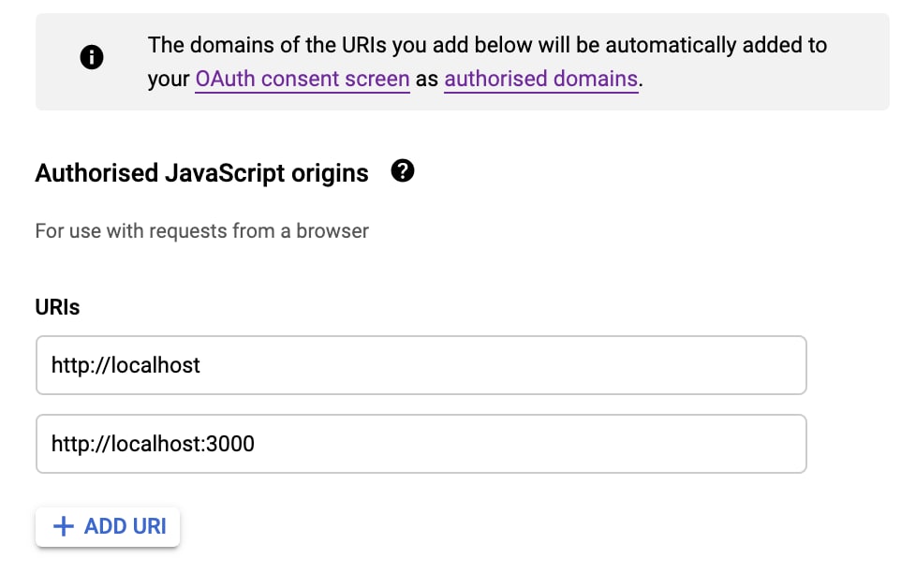The width and height of the screenshot is (901, 588).
Task: Click empty space at right of second URI field
Action: point(656,444)
